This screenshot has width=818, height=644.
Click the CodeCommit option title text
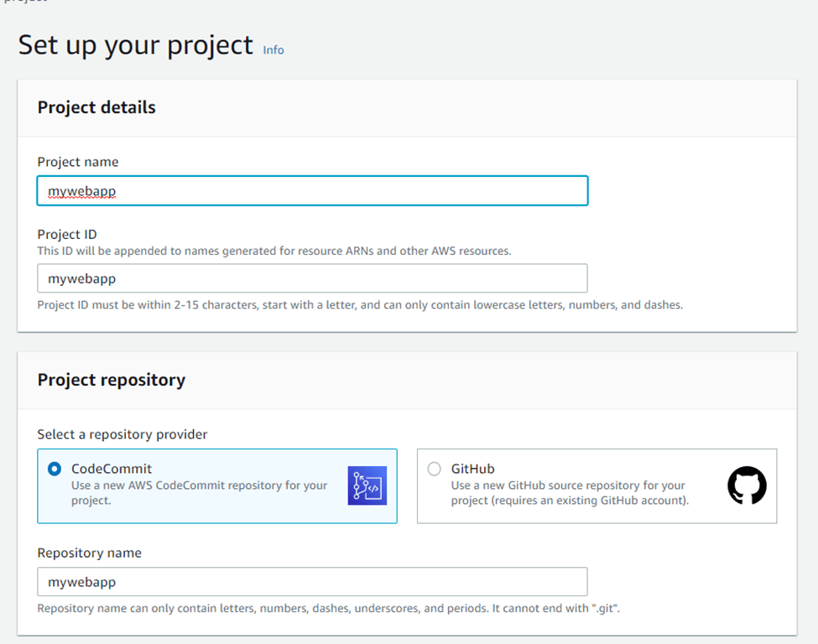tap(112, 470)
